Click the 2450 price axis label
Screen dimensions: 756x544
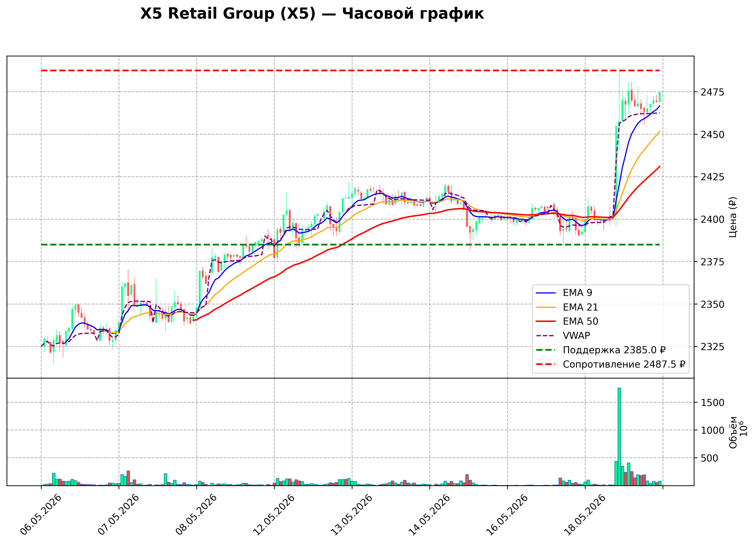(712, 135)
